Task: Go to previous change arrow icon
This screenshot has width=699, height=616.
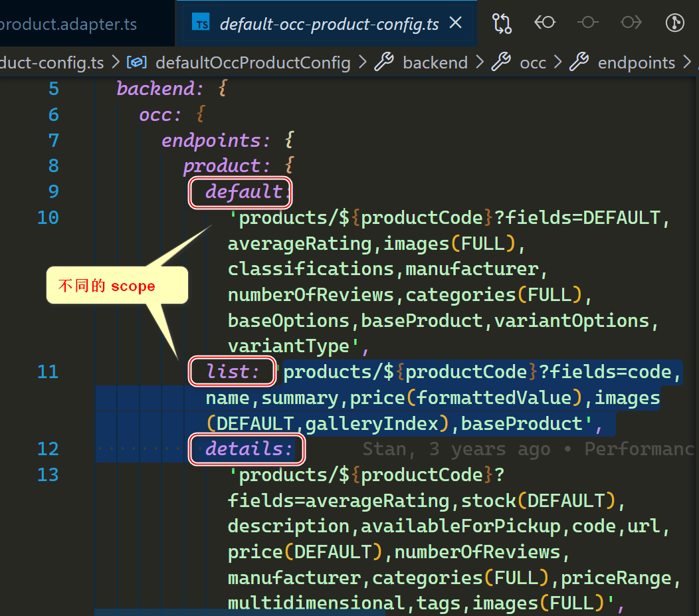Action: click(x=545, y=23)
